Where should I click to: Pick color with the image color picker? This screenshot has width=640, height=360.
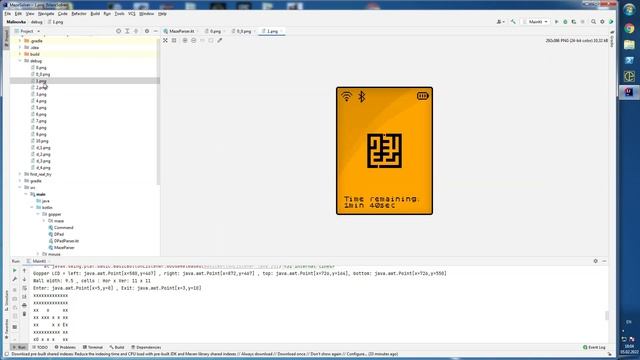click(x=220, y=40)
